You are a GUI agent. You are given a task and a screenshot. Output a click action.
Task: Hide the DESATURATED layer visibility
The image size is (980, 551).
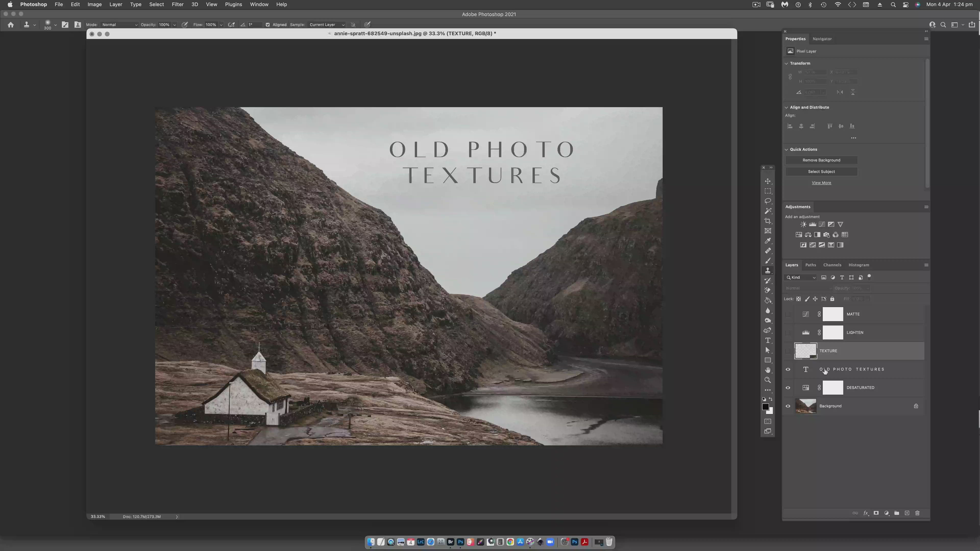788,388
